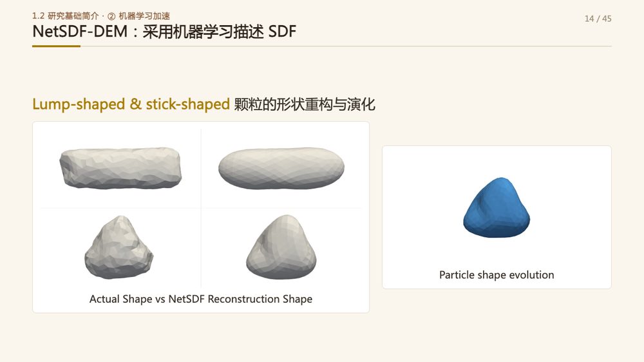The height and width of the screenshot is (362, 644).
Task: Select the actual stick-shaped particle image
Action: pyautogui.click(x=120, y=168)
